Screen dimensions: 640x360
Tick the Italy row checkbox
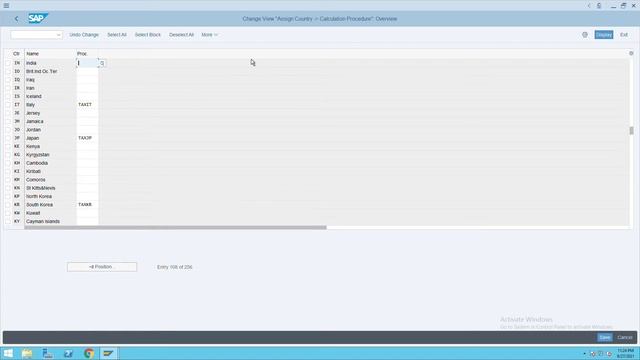(x=8, y=105)
